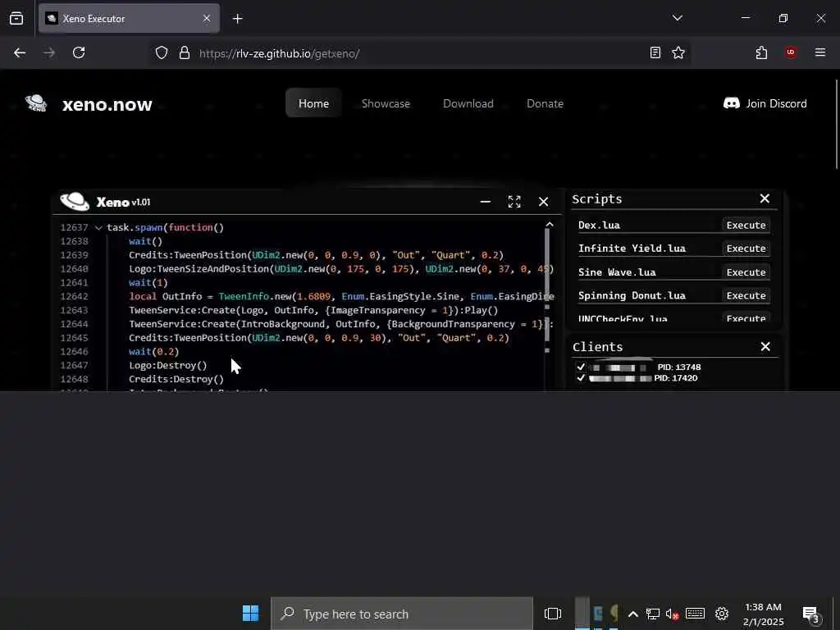Open the Windows Start menu
840x630 pixels.
250,613
